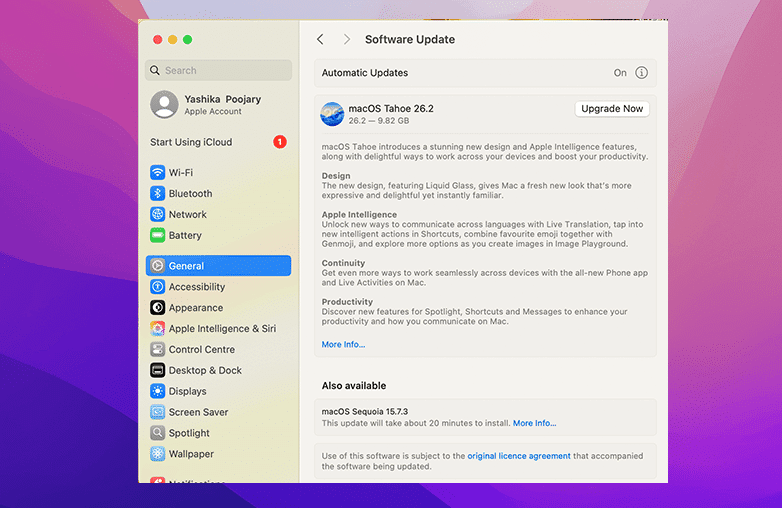Select Apple Intelligence & Siri in sidebar
Image resolution: width=782 pixels, height=508 pixels.
[x=218, y=329]
